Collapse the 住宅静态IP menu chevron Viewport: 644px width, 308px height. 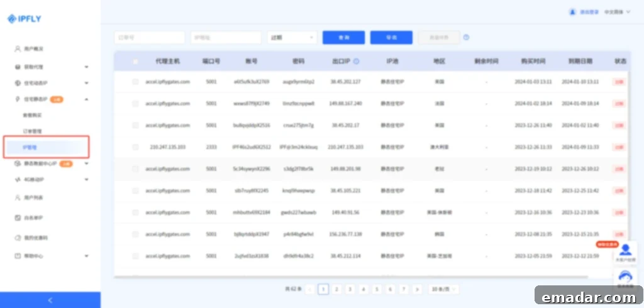click(86, 99)
